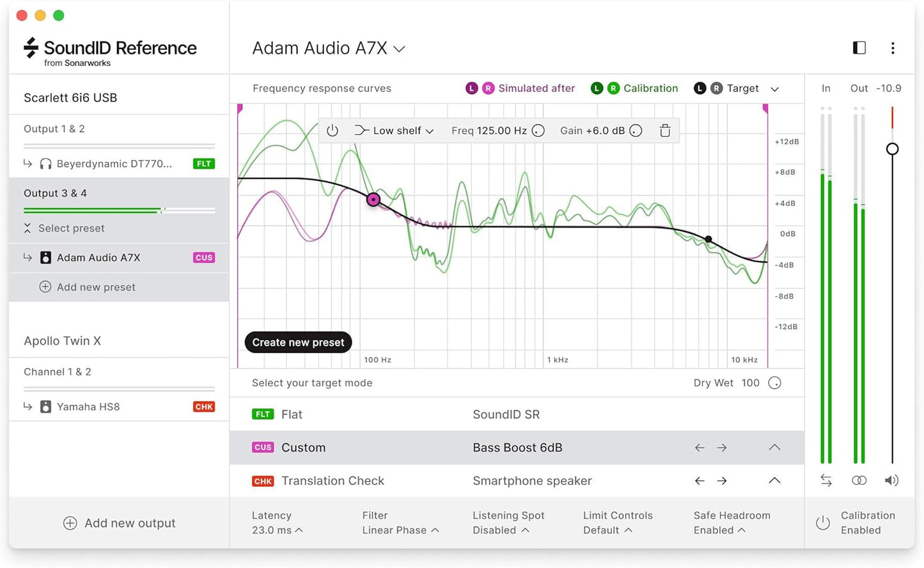
Task: Click the Create new preset button
Action: 297,342
